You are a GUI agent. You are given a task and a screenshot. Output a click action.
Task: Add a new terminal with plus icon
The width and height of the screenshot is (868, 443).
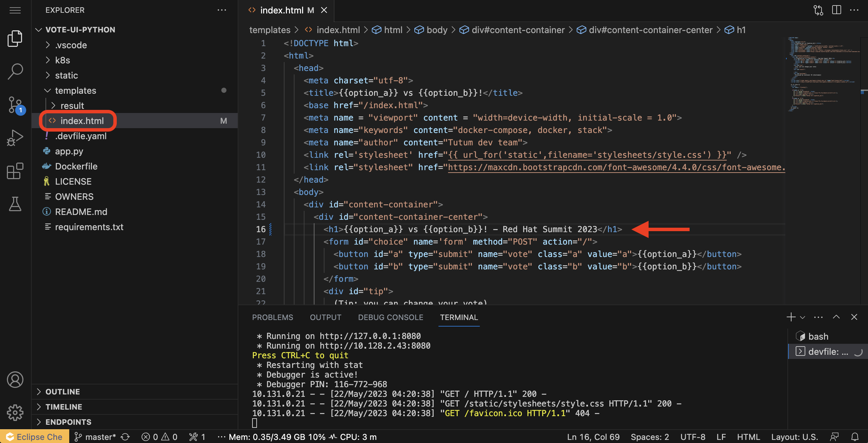pos(791,317)
